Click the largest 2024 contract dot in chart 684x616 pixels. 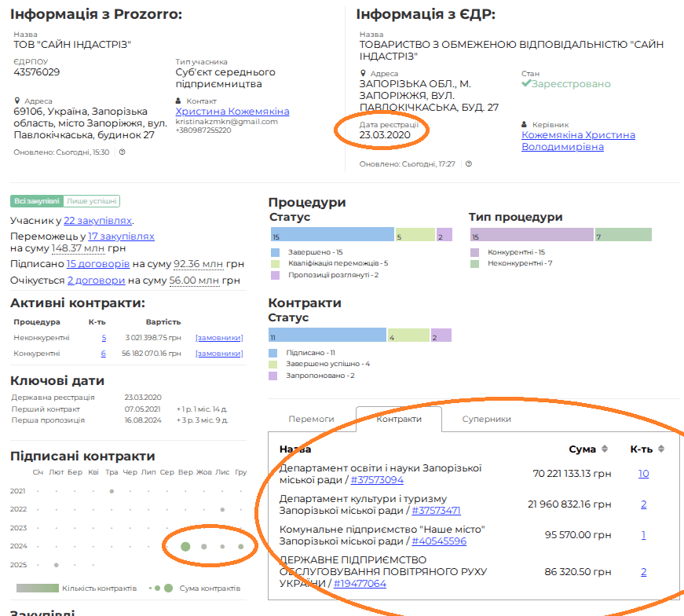click(x=185, y=546)
